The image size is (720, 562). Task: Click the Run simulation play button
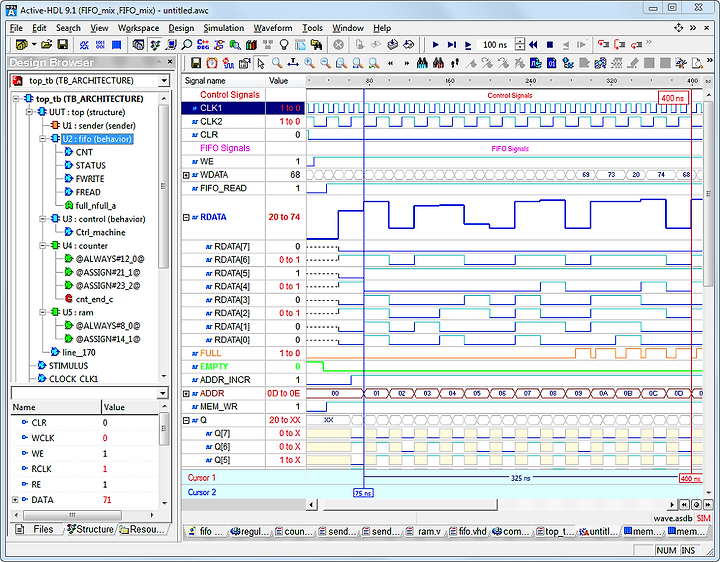point(436,45)
